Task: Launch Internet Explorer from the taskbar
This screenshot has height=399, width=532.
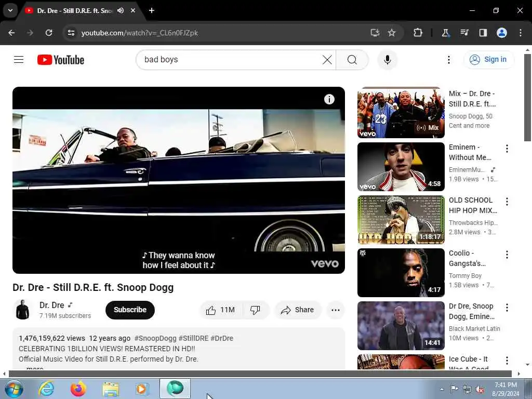Action: click(46, 389)
